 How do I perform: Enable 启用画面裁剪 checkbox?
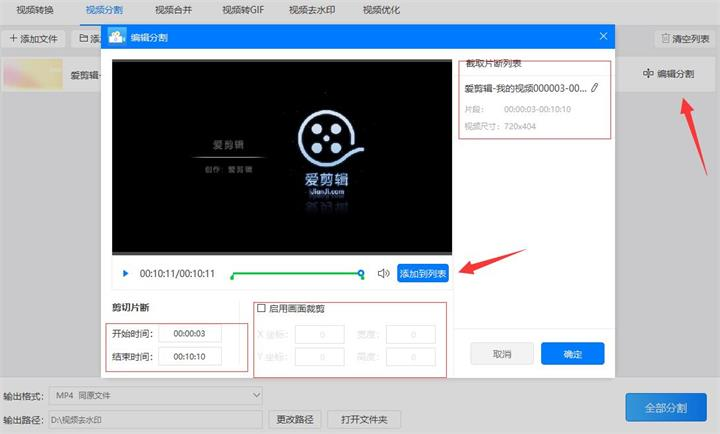point(261,308)
